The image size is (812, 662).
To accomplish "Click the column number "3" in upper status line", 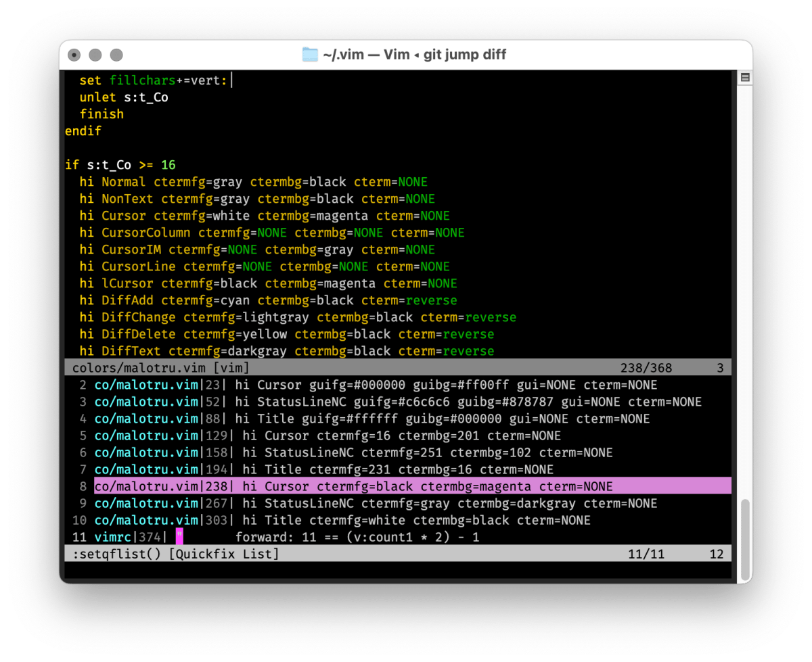I will coord(720,368).
